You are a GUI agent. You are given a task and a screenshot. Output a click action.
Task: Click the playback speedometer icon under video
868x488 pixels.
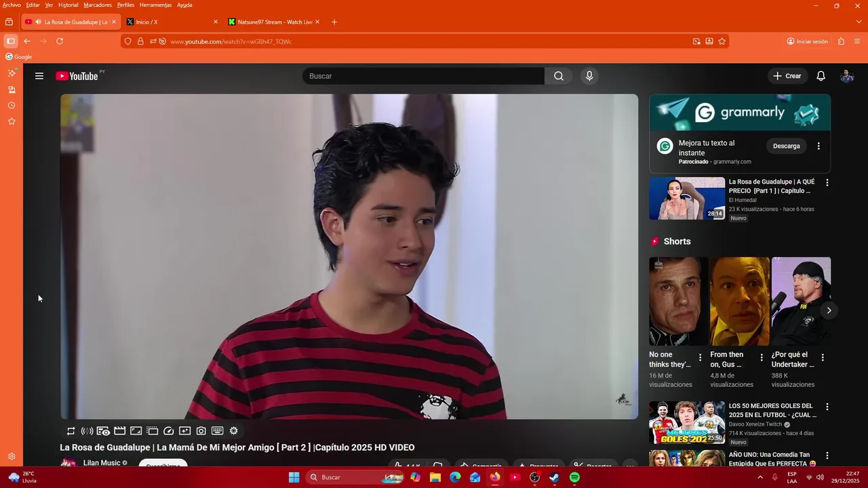click(x=169, y=431)
